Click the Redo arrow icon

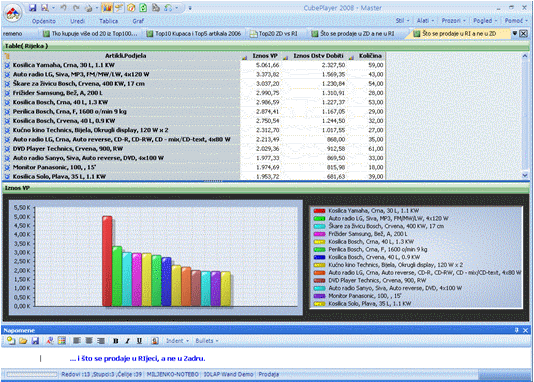76,8
